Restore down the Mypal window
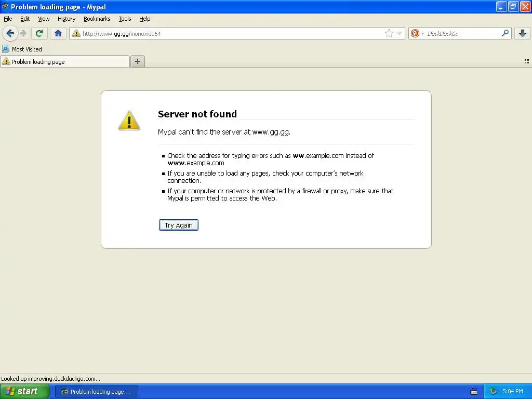Viewport: 532px width, 399px height. point(513,6)
